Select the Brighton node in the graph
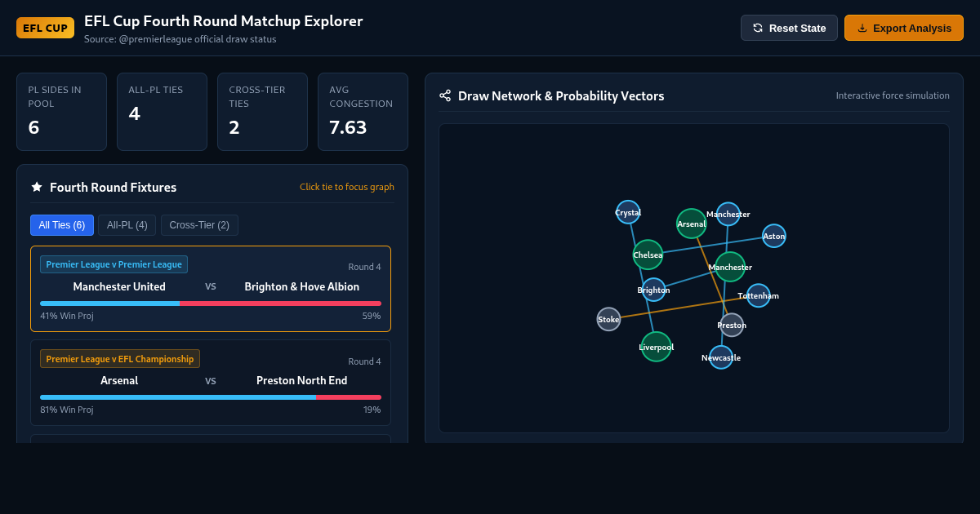Image resolution: width=980 pixels, height=514 pixels. coord(654,290)
